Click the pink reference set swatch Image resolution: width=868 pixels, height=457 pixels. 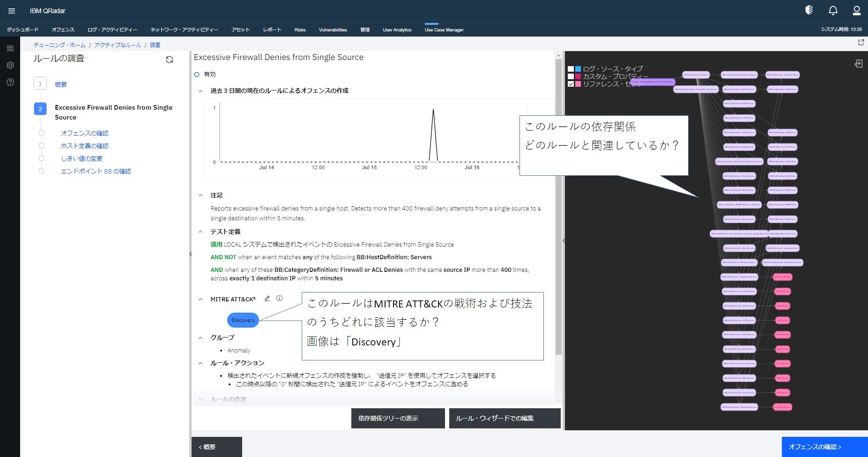point(578,84)
